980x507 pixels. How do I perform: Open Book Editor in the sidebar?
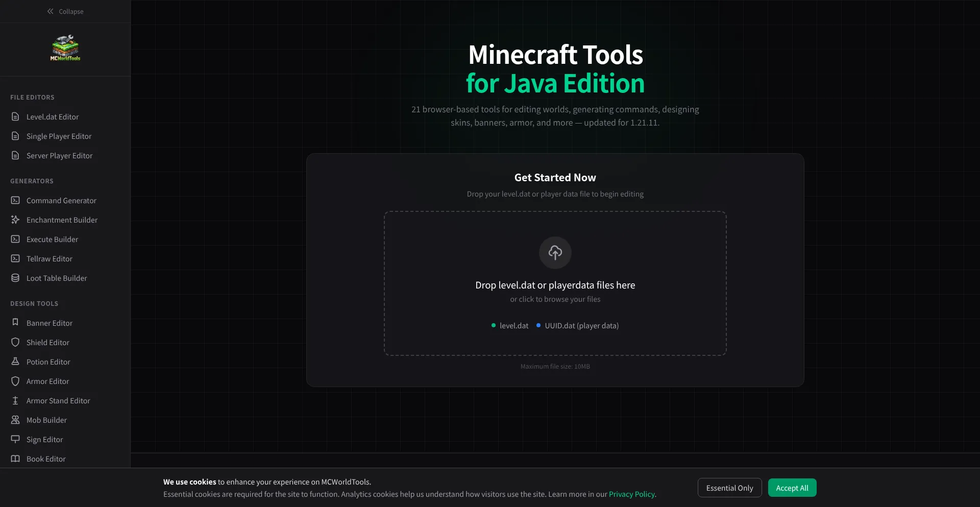[65, 459]
